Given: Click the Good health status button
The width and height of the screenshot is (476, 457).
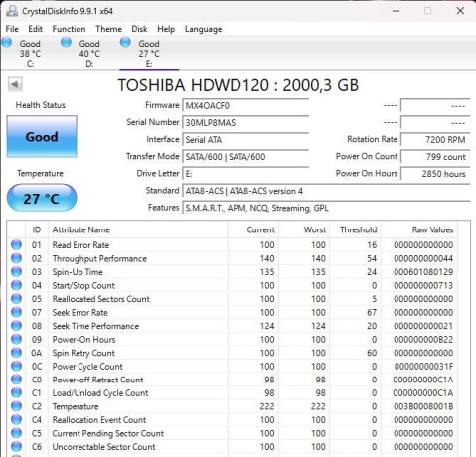Looking at the screenshot, I should (42, 136).
